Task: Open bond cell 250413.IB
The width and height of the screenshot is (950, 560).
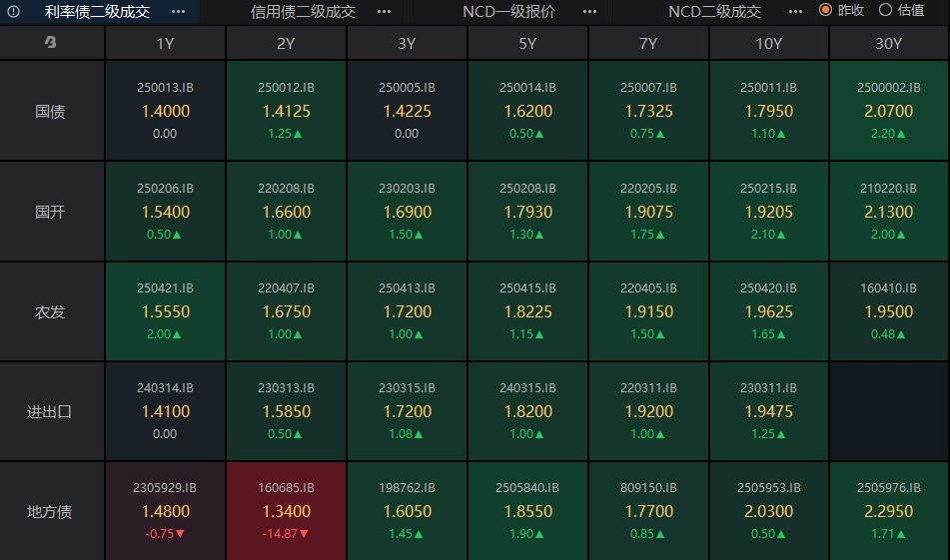Action: tap(407, 311)
